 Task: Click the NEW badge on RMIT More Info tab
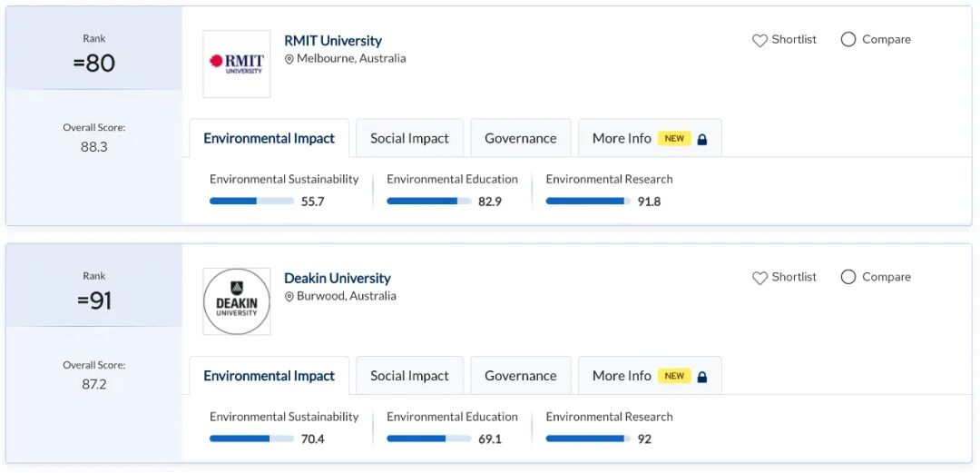(x=674, y=139)
